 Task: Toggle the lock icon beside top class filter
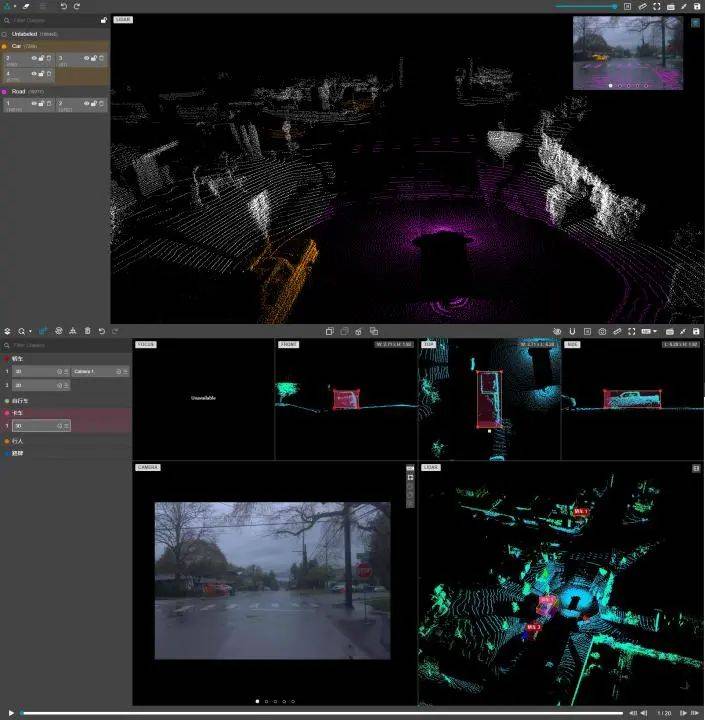coord(104,20)
